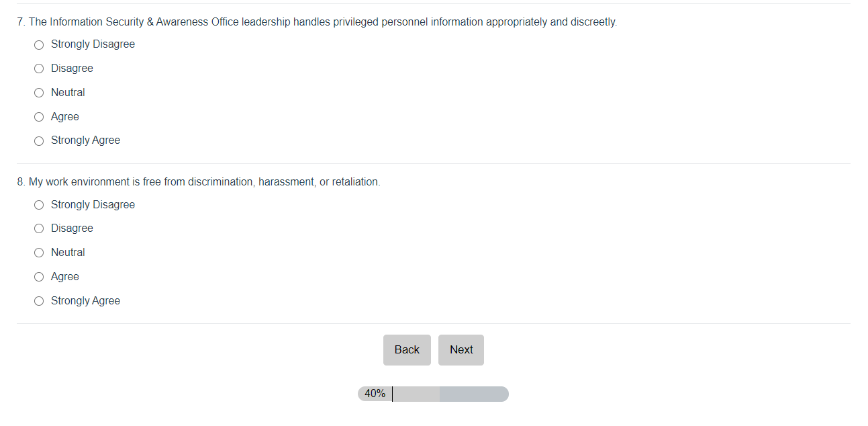Screen dimensions: 868x426
Task: Select Strongly Disagree for question 8
Action: [x=39, y=205]
